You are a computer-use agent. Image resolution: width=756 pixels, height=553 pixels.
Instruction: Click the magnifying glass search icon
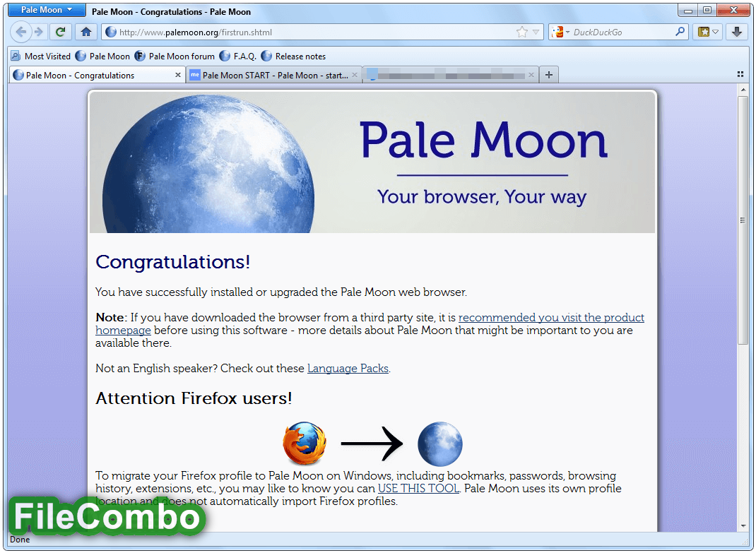tap(680, 32)
